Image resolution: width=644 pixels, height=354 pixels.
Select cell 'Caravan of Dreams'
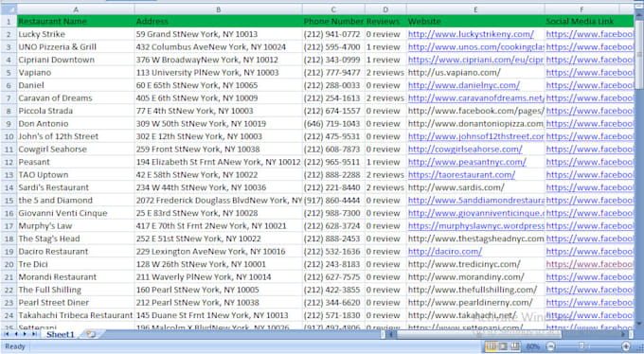[76, 98]
